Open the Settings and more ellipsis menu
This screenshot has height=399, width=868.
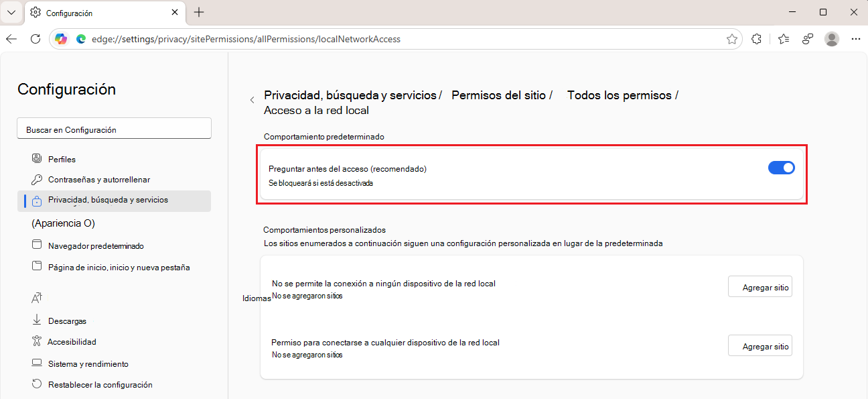click(855, 39)
